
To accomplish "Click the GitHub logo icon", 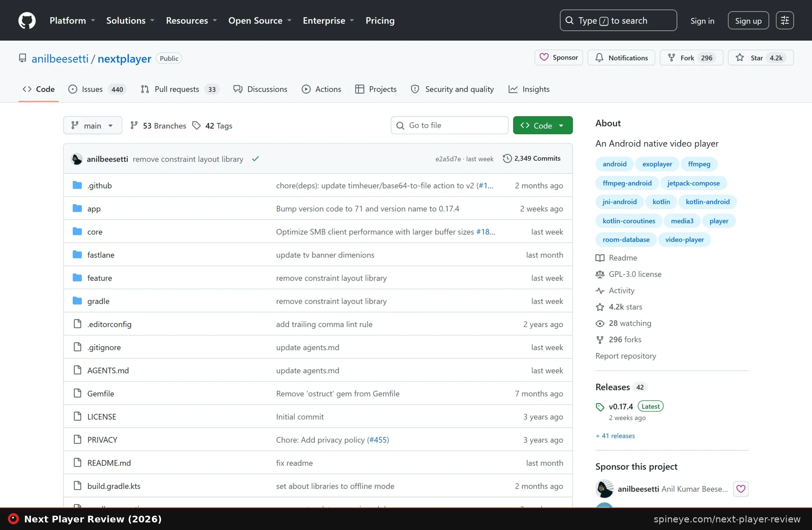I will point(27,21).
